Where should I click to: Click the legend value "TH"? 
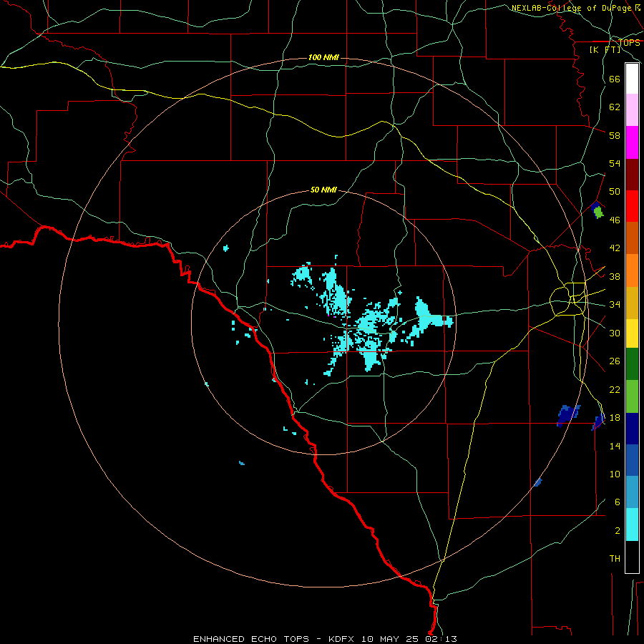pos(615,559)
